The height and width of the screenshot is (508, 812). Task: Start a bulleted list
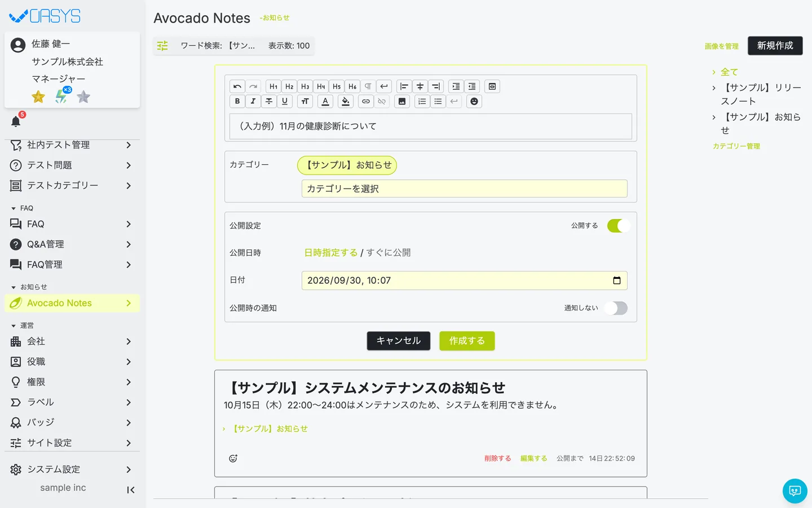click(438, 102)
